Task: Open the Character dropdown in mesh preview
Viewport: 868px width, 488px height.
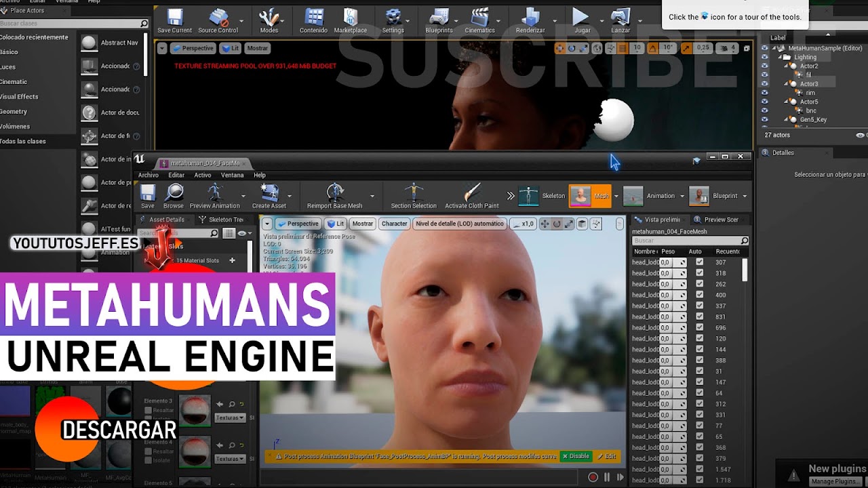Action: click(x=394, y=224)
